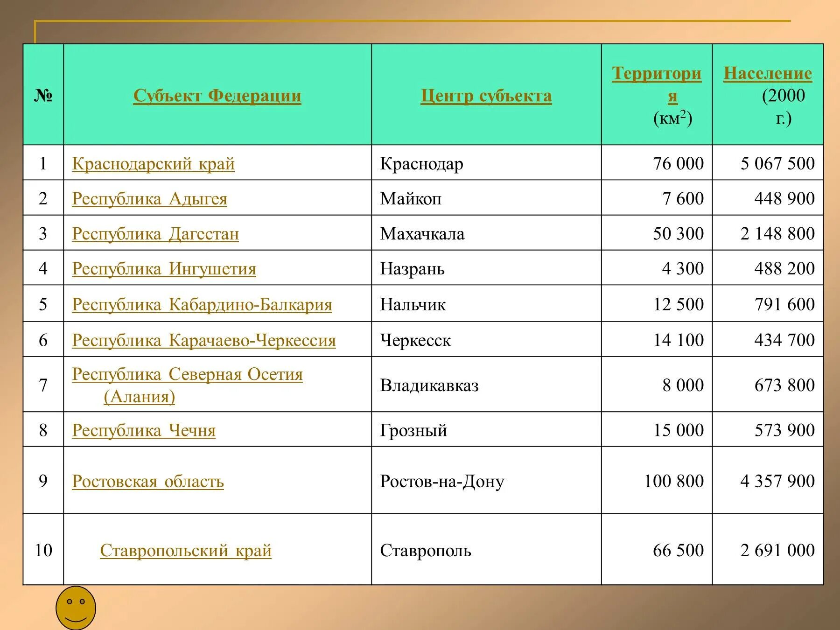Viewport: 840px width, 630px height.
Task: Select the Махачкала cell
Action: click(486, 232)
